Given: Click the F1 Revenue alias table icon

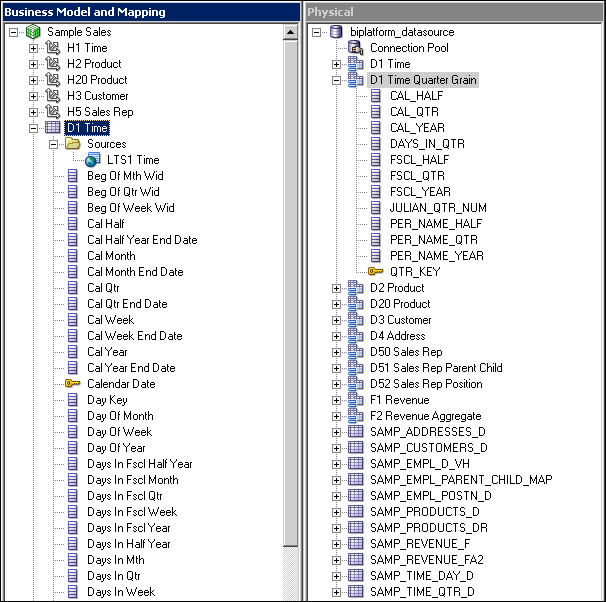Looking at the screenshot, I should click(x=356, y=400).
